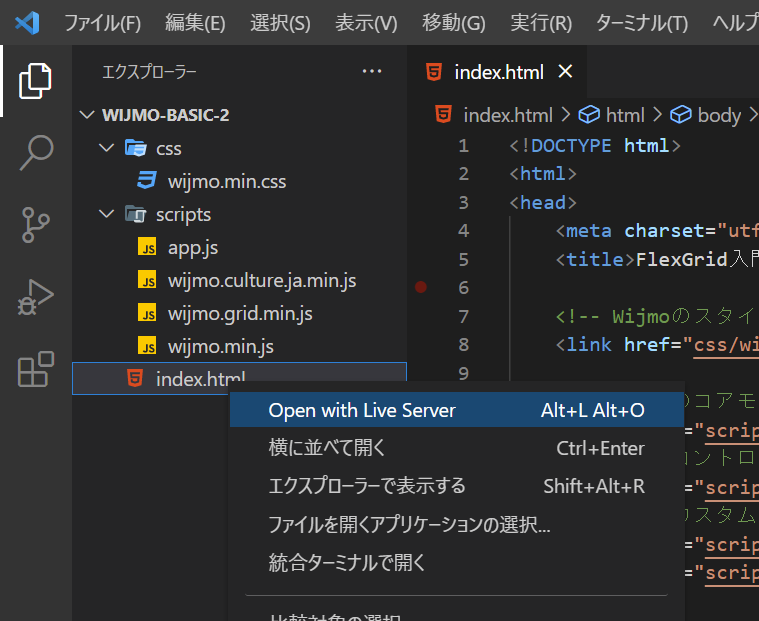
Task: Click the VS Code logo icon
Action: (27, 23)
